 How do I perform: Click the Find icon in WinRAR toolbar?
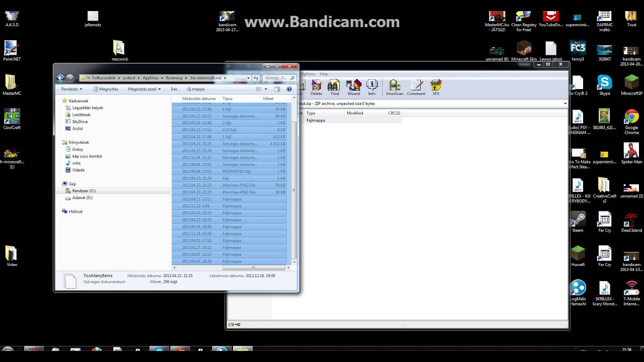[335, 87]
